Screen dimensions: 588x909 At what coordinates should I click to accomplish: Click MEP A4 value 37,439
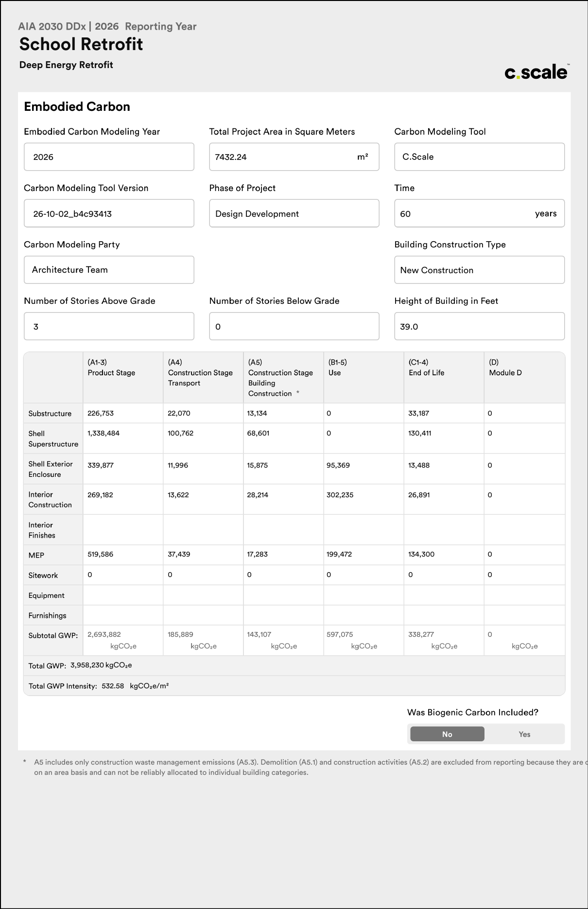click(x=179, y=554)
